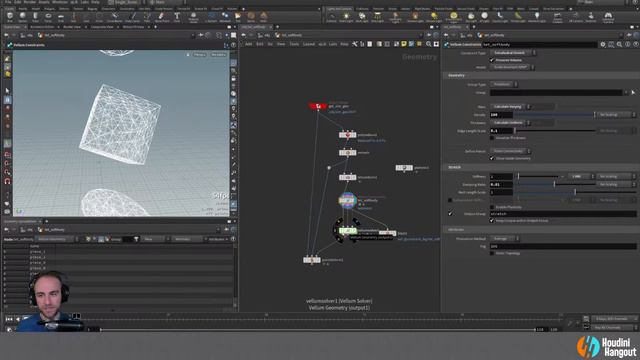Open the Promotion Method dropdown

(x=504, y=238)
